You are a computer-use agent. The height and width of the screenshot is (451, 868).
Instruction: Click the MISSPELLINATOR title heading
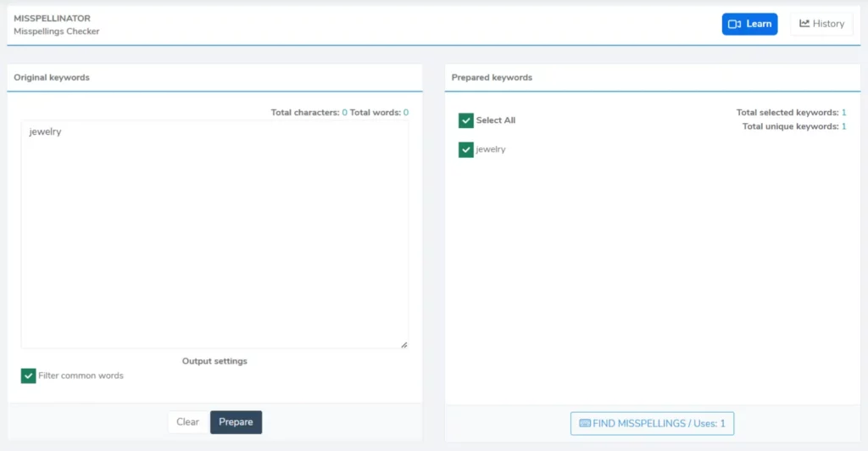pos(52,18)
